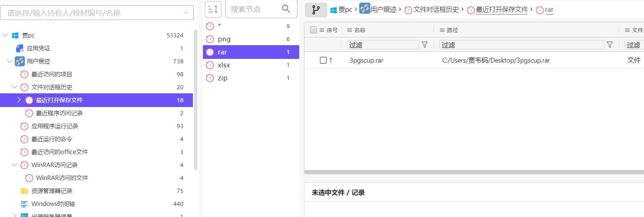Go to 用户痕迹 in the breadcrumb
644x217 pixels.
coord(383,10)
